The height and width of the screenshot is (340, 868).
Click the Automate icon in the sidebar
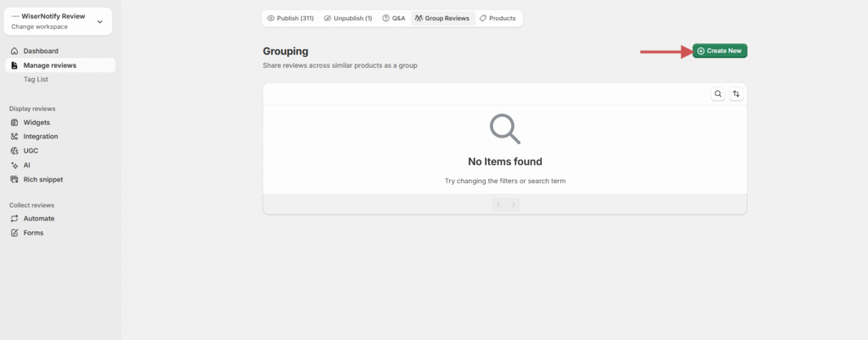click(14, 219)
